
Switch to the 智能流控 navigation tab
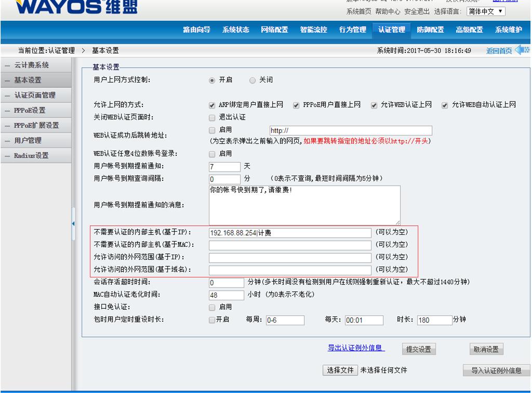[x=313, y=30]
